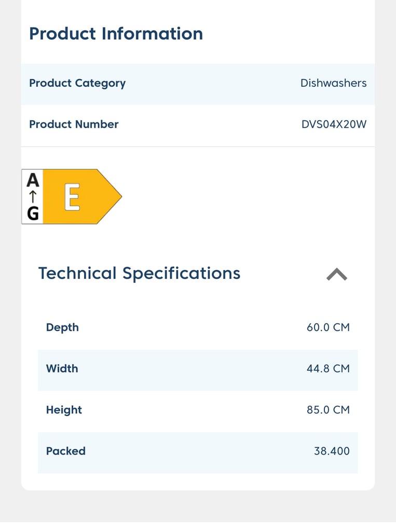Select the Technical Specifications heading

coord(139,273)
